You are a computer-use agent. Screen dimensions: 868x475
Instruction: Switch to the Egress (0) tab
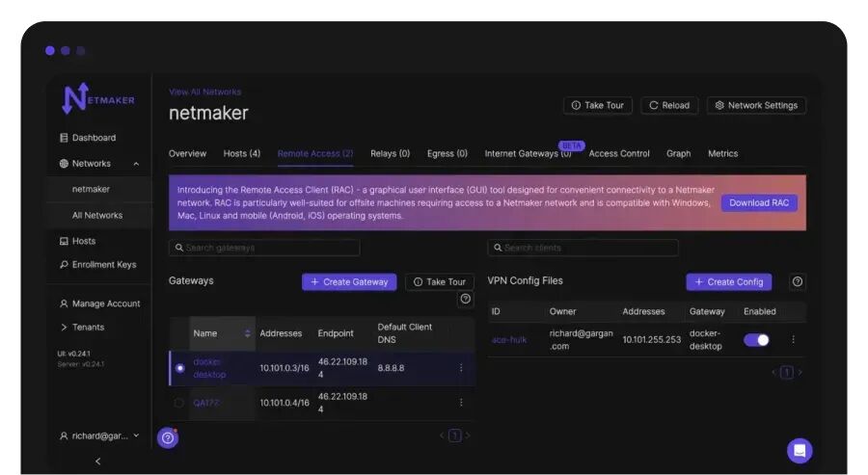point(448,154)
